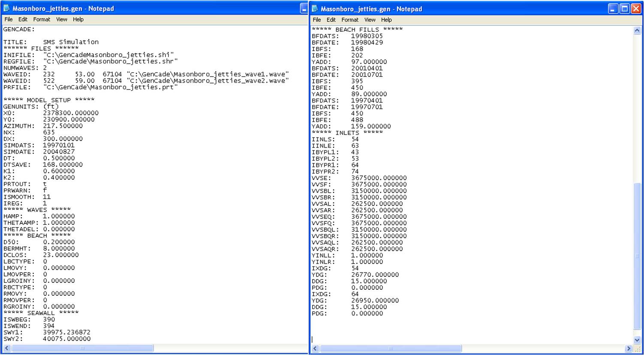
Task: Click X0 value 2378300.000000
Action: (71, 113)
